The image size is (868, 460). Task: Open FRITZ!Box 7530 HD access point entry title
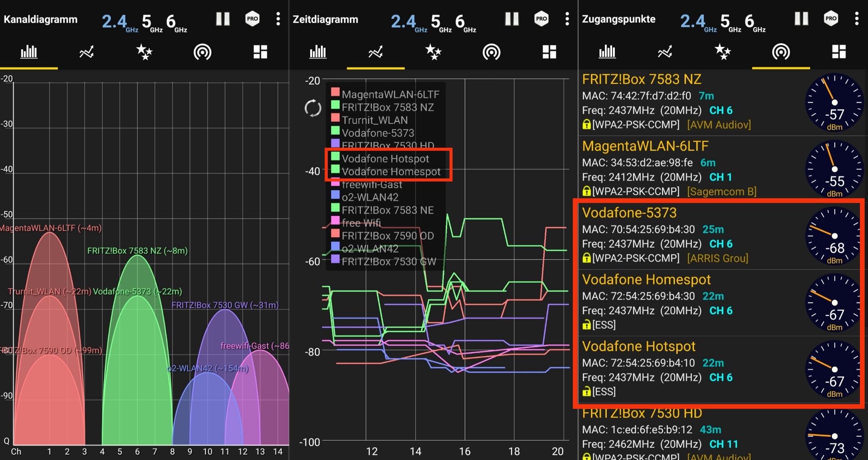pyautogui.click(x=642, y=413)
